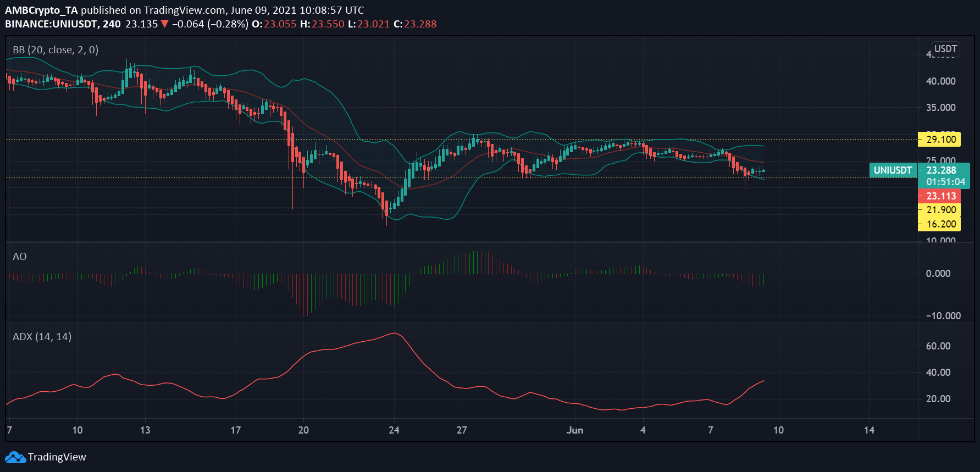The height and width of the screenshot is (472, 980).
Task: Click the red 23.113 price label
Action: tap(939, 196)
